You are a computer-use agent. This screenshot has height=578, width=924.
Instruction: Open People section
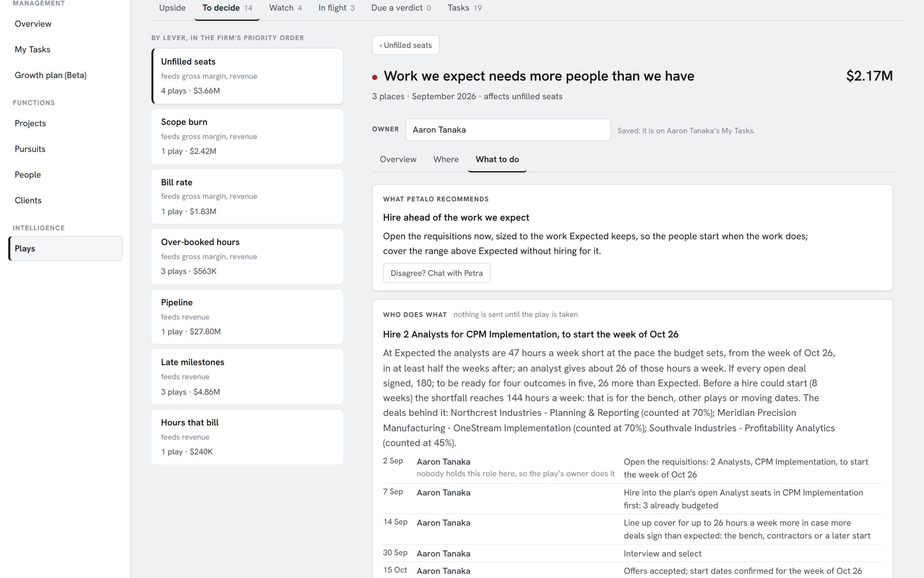pos(28,175)
